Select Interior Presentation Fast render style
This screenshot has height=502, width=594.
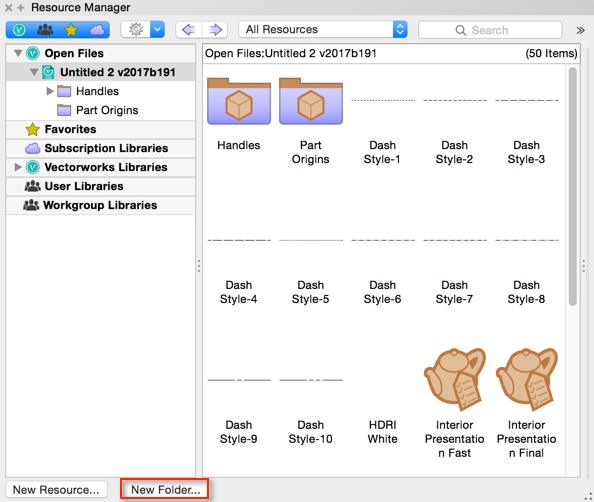tap(455, 380)
